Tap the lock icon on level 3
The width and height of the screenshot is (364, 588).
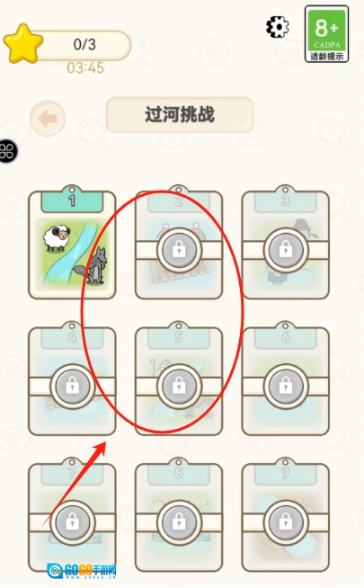(x=286, y=250)
